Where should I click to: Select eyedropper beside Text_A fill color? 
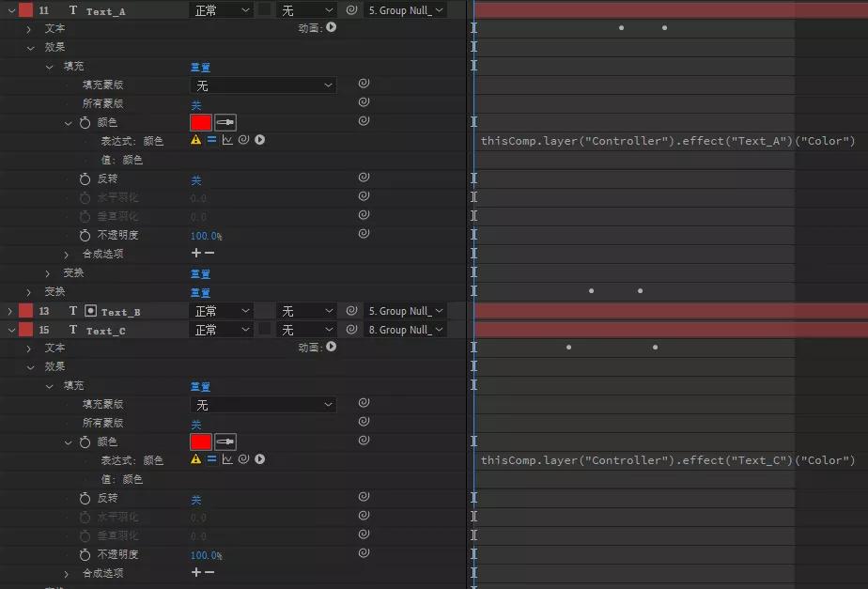click(x=225, y=122)
